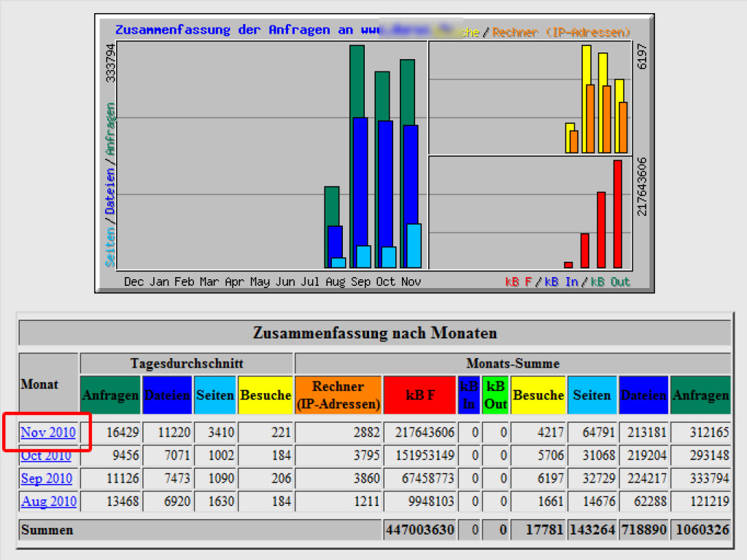Click the yellow 'Besuche' header under Monats-Summe

(538, 395)
